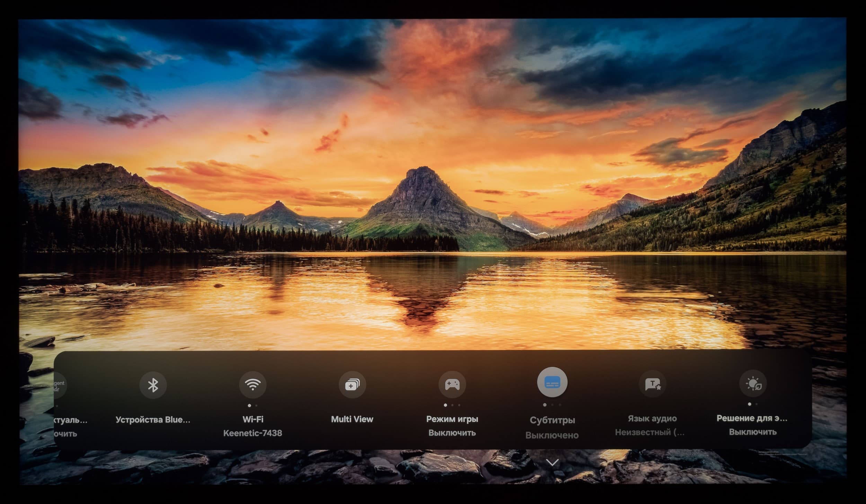This screenshot has height=504, width=866.
Task: Toggle the 'Выключить' state under Режим игры
Action: pyautogui.click(x=452, y=433)
